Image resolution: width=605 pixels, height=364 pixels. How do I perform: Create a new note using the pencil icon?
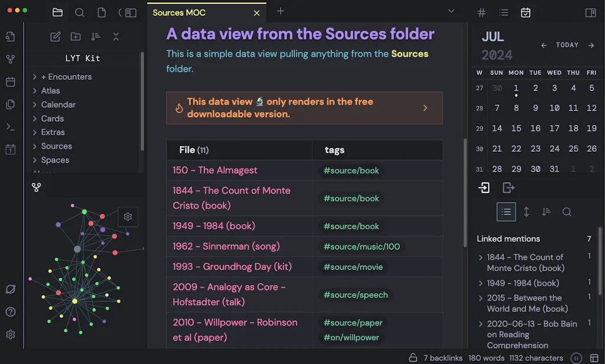[x=55, y=37]
